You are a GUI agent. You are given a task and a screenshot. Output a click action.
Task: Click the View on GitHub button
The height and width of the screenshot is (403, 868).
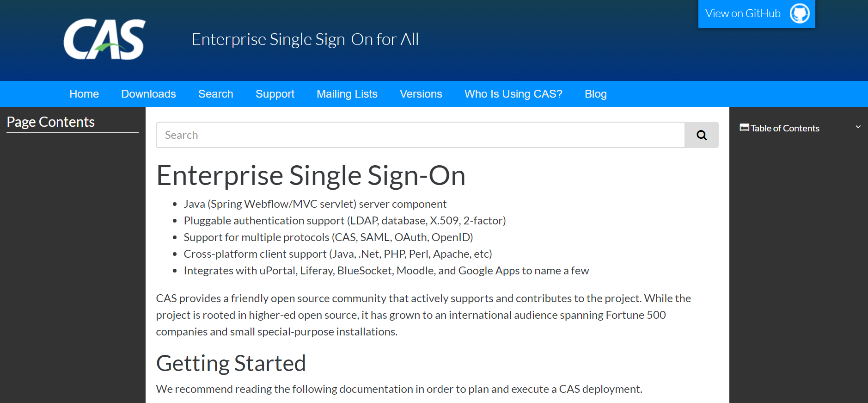click(x=757, y=14)
